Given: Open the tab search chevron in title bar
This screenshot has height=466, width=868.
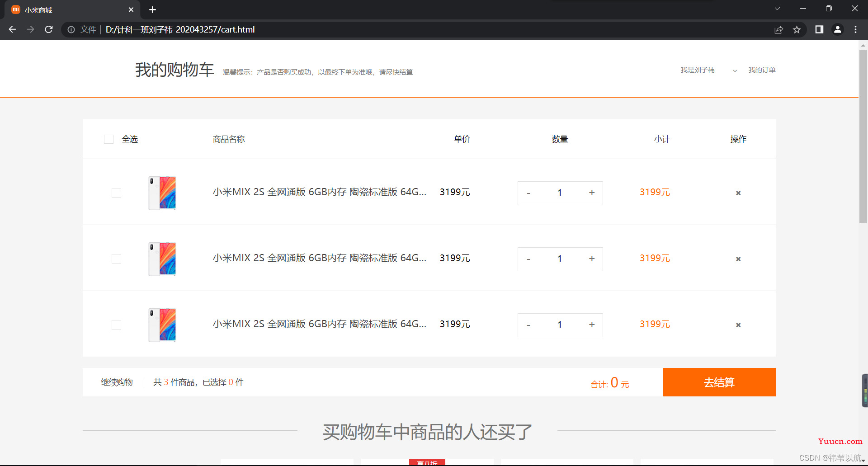Looking at the screenshot, I should pos(778,9).
